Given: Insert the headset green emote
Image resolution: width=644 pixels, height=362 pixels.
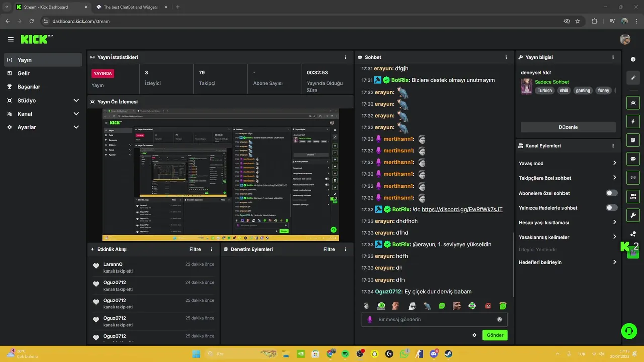Looking at the screenshot, I should tap(472, 306).
